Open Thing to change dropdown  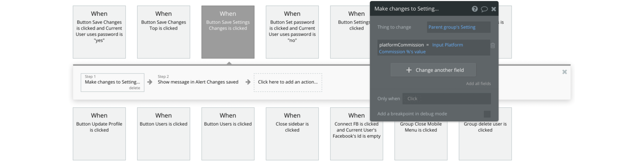click(x=459, y=27)
